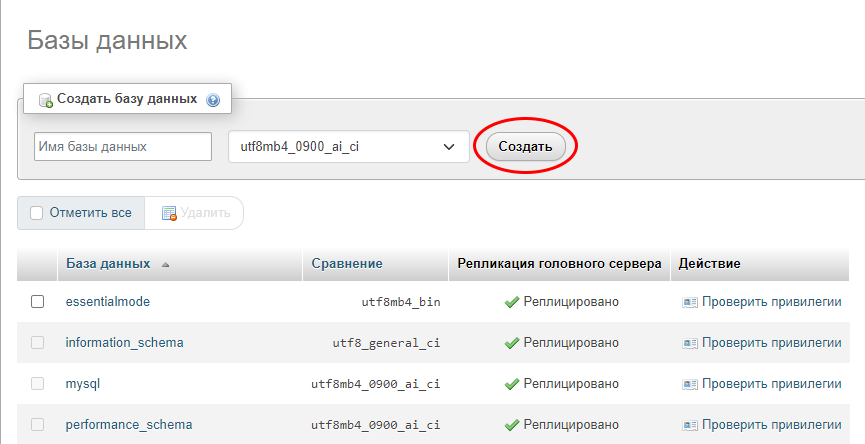Viewport: 865px width, 444px height.
Task: Click privileges icon in mysql row
Action: click(689, 384)
